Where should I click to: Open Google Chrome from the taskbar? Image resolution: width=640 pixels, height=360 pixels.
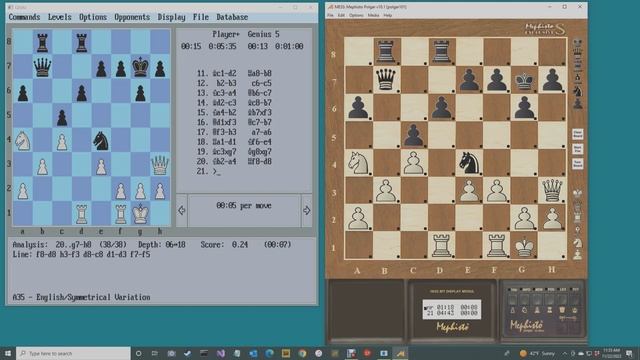(x=302, y=353)
